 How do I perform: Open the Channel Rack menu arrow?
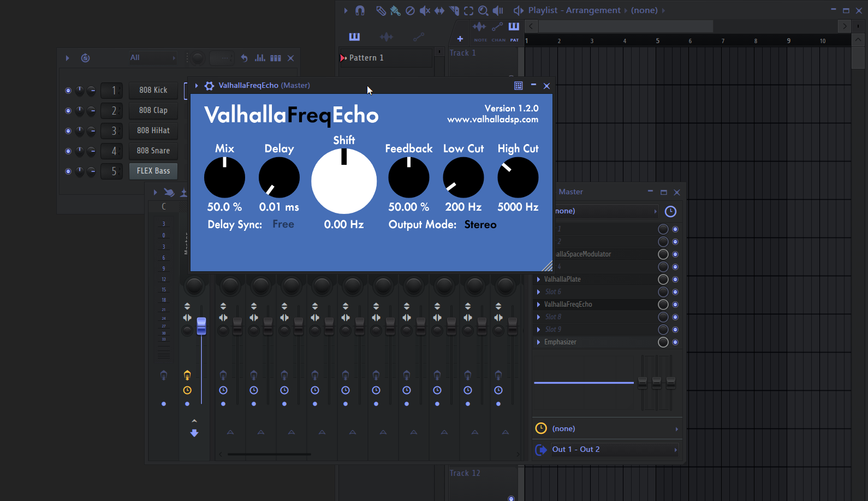68,58
